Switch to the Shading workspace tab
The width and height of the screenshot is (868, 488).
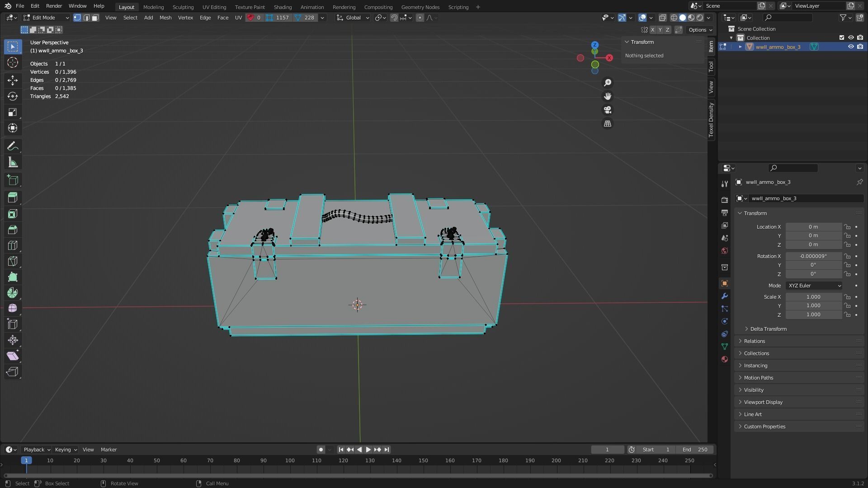click(283, 7)
